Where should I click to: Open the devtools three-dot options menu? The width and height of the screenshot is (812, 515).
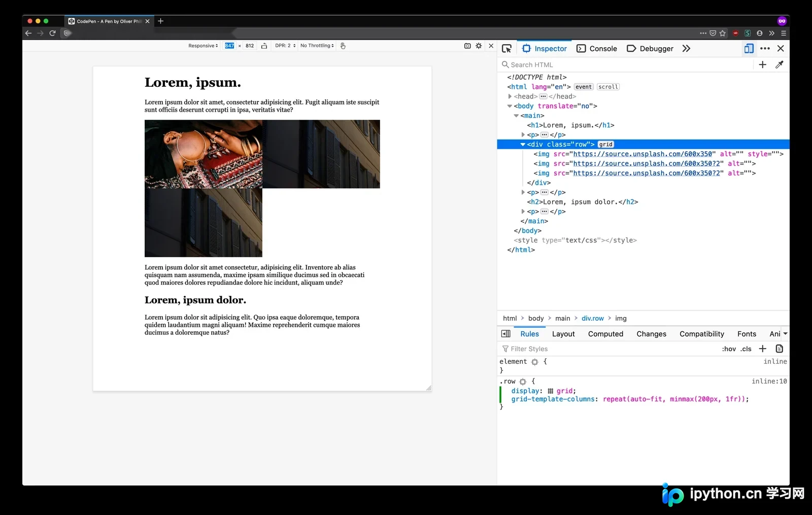tap(765, 48)
